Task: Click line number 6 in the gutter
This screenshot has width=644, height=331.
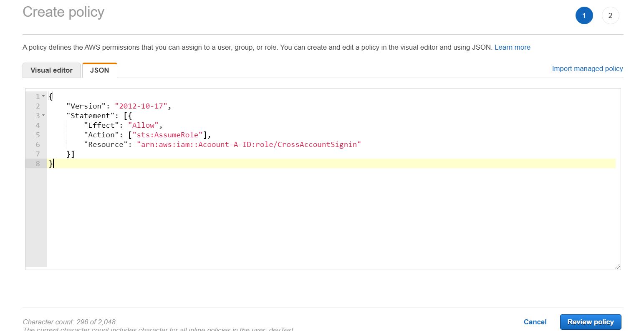Action: tap(38, 144)
